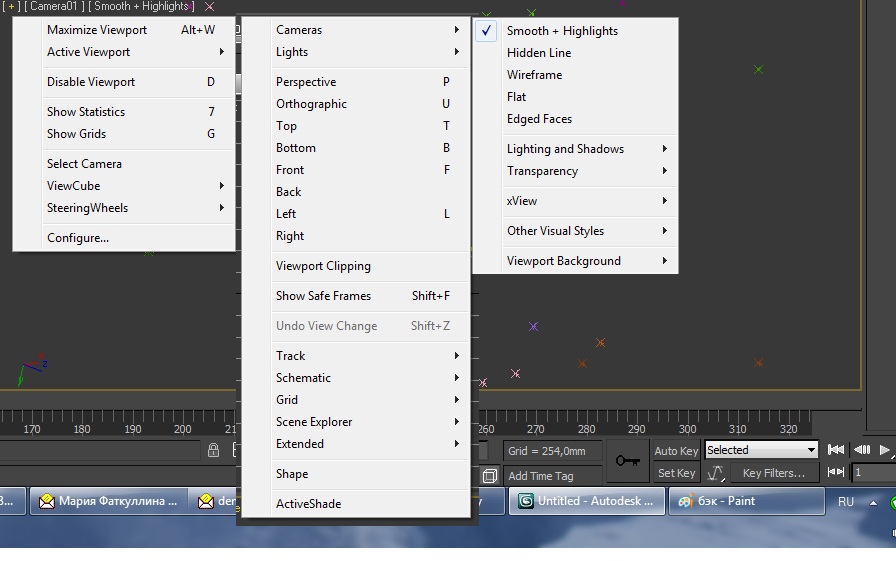Open the key tangent curve icon

pyautogui.click(x=715, y=473)
